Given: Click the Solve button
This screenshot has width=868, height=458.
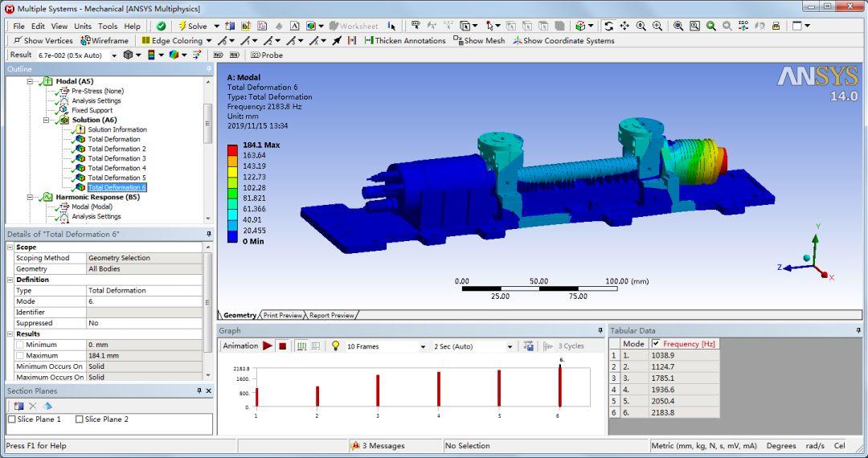Looking at the screenshot, I should coord(192,26).
